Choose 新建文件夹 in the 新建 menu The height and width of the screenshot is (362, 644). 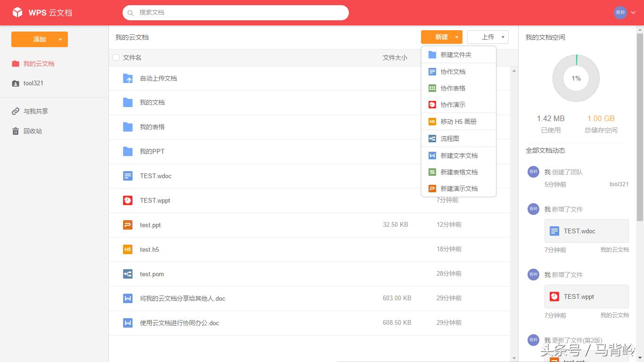[x=455, y=55]
